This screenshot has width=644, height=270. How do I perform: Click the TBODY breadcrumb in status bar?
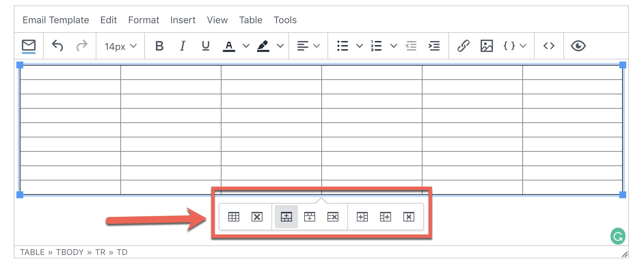click(x=70, y=252)
